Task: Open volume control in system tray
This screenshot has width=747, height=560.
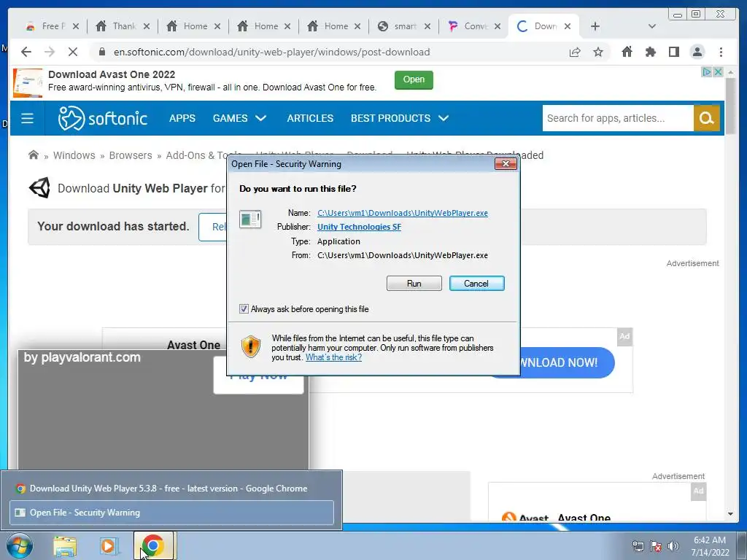Action: [673, 546]
